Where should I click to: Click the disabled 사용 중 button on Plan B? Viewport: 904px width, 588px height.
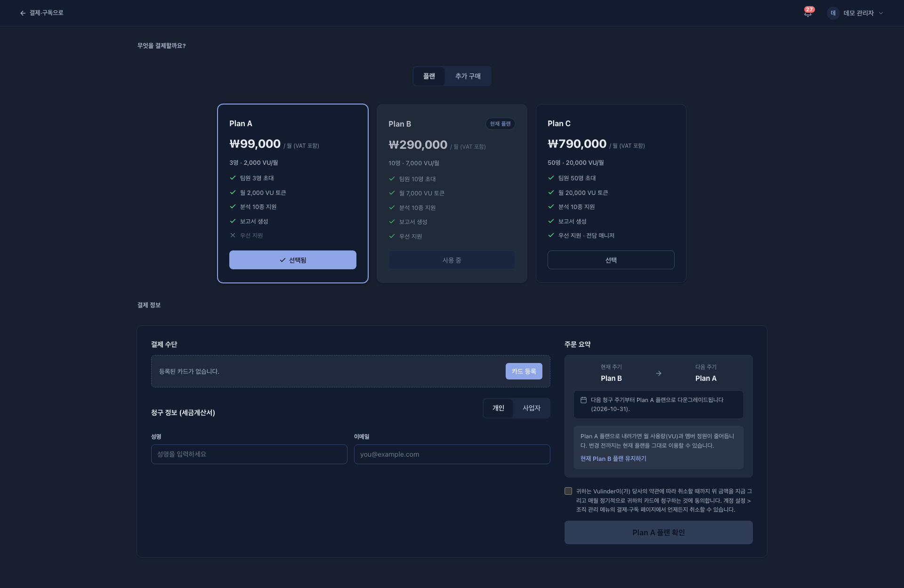[452, 260]
